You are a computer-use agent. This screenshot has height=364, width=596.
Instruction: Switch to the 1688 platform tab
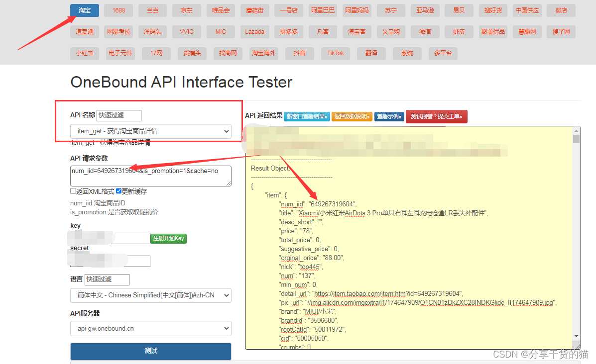[x=119, y=10]
